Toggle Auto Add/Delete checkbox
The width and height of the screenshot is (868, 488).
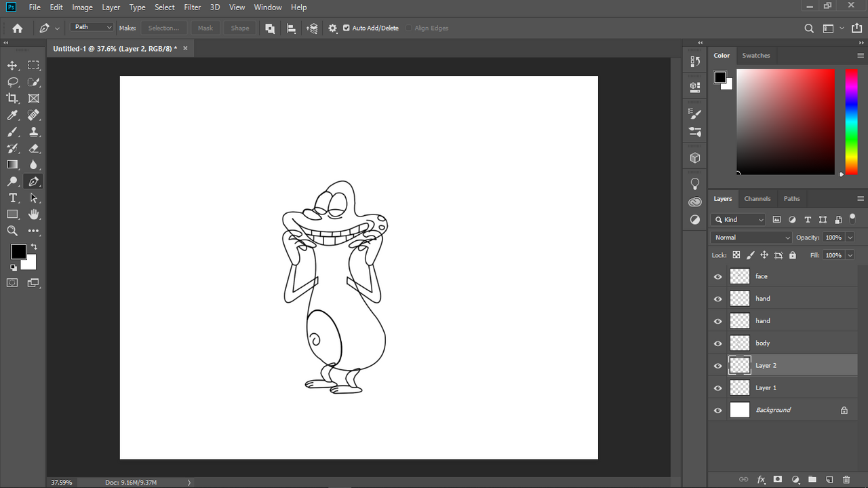click(347, 28)
